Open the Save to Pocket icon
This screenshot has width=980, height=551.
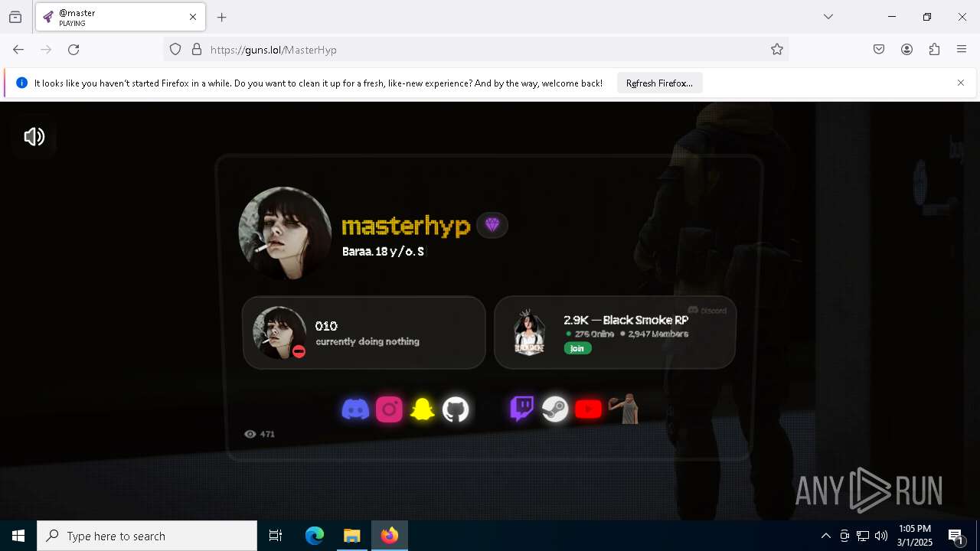click(879, 50)
